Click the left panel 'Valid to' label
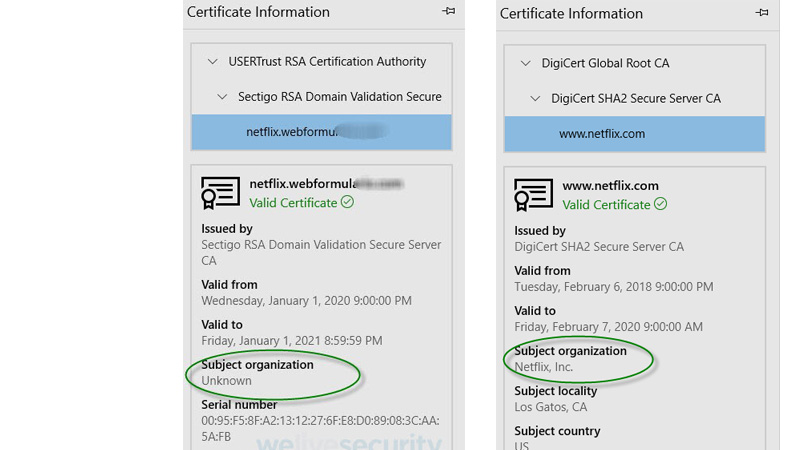The image size is (800, 450). point(221,324)
